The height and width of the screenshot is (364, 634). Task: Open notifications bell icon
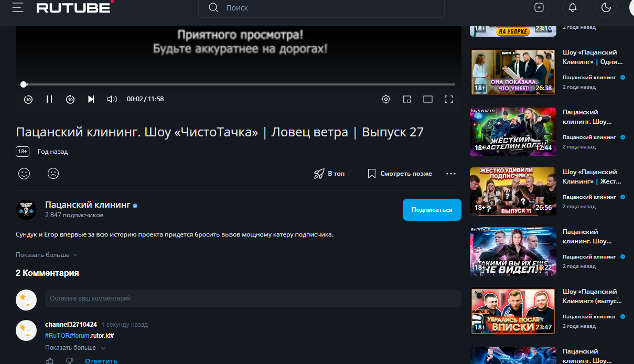573,7
